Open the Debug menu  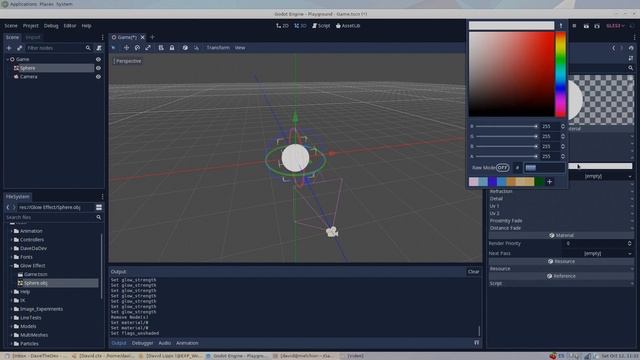[x=51, y=26]
